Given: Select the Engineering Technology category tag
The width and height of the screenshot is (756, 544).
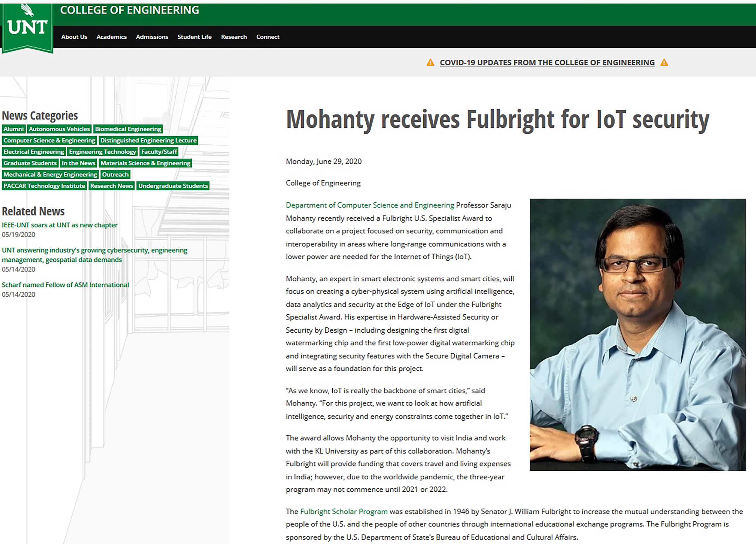Looking at the screenshot, I should pos(102,152).
